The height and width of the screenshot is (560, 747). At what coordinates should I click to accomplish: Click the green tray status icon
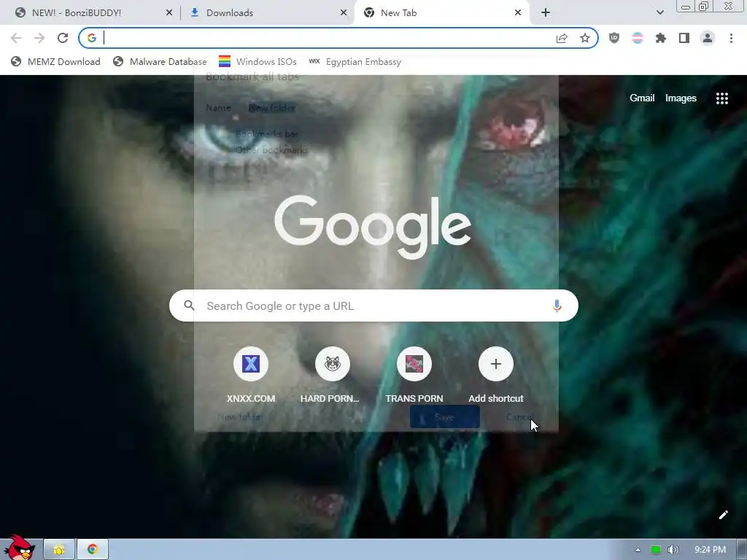coord(656,550)
